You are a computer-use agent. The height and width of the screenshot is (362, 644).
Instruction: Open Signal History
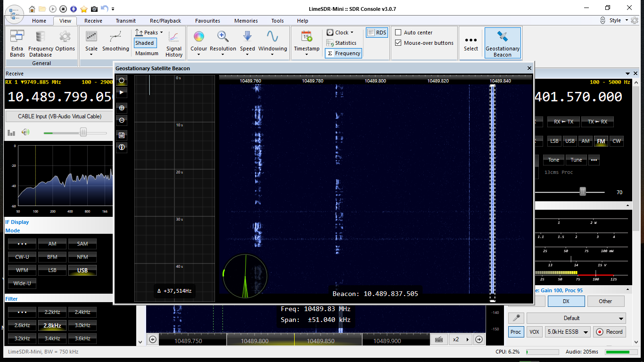tap(174, 43)
